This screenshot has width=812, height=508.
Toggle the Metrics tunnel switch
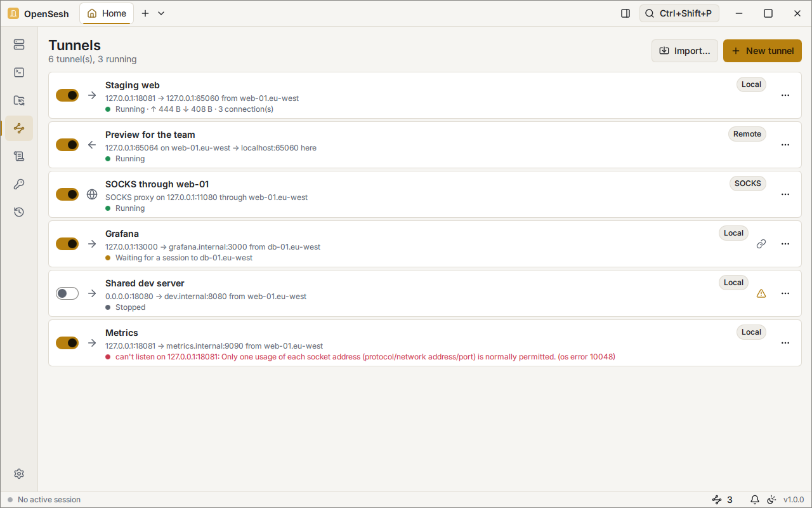point(67,343)
